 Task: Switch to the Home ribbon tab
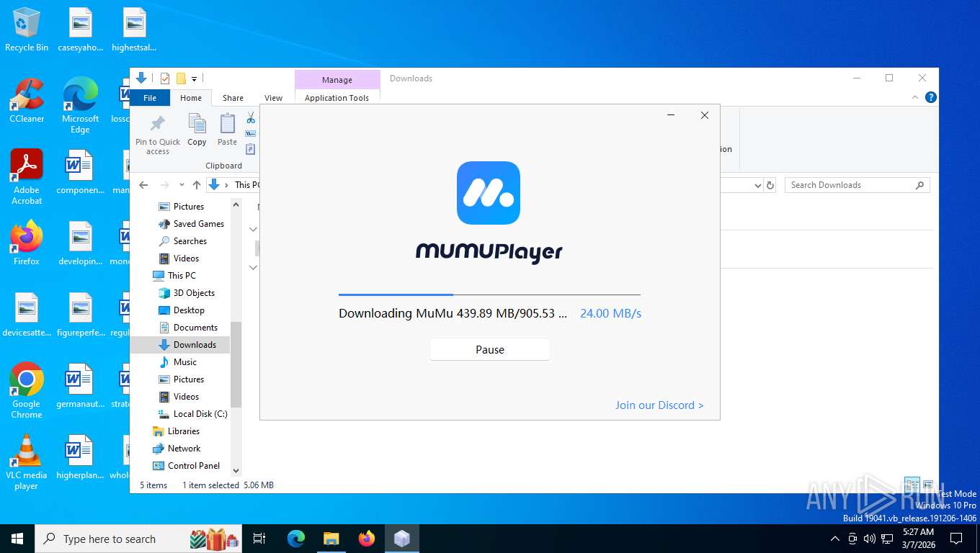click(x=191, y=98)
